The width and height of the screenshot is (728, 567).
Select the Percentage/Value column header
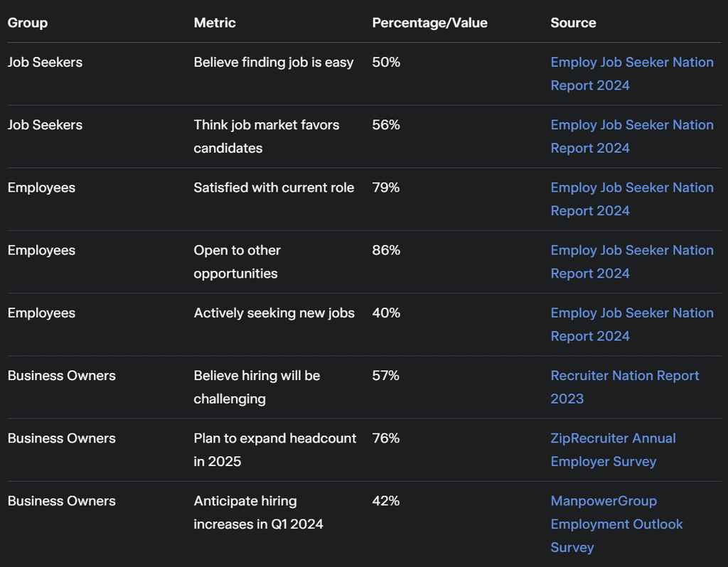(429, 23)
